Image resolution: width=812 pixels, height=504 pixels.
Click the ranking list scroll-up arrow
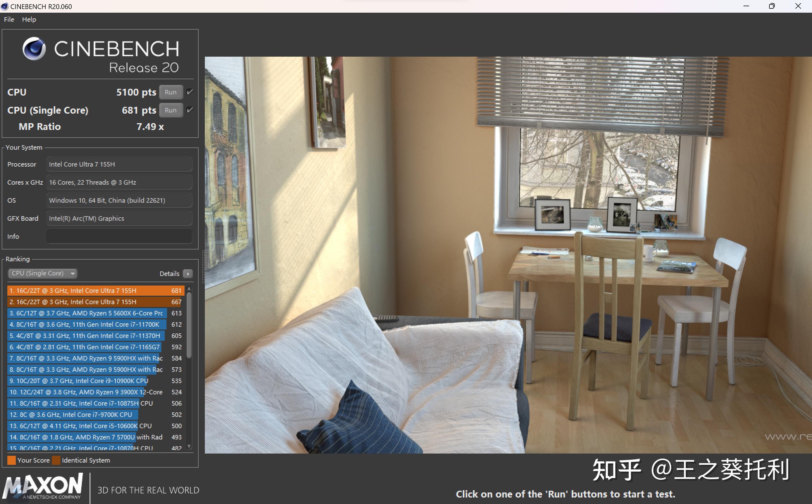coord(189,288)
